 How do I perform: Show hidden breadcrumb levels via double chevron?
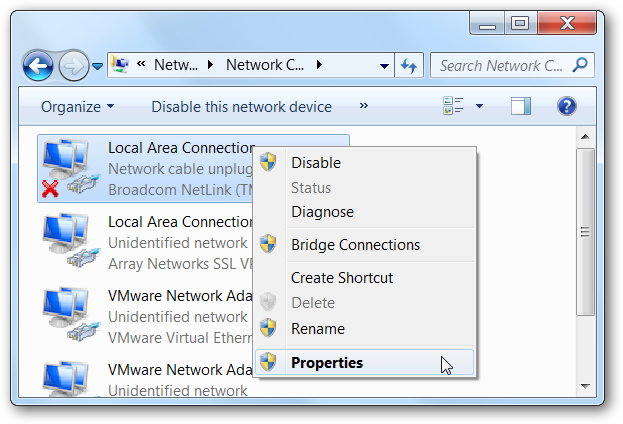coord(141,64)
